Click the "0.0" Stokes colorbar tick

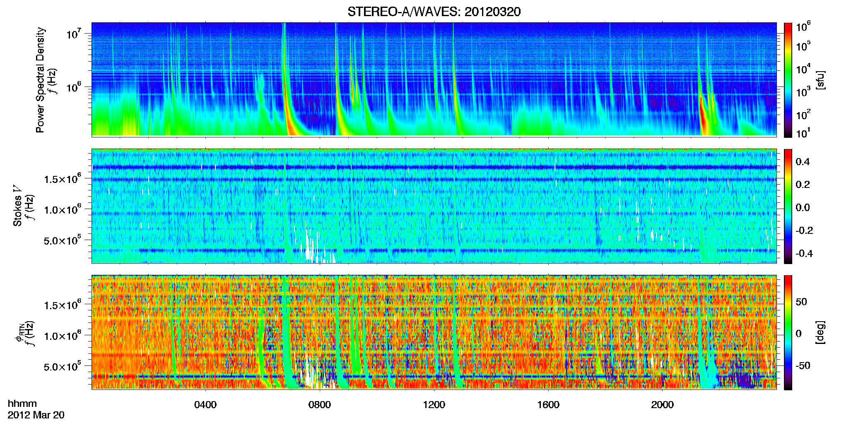[x=803, y=208]
